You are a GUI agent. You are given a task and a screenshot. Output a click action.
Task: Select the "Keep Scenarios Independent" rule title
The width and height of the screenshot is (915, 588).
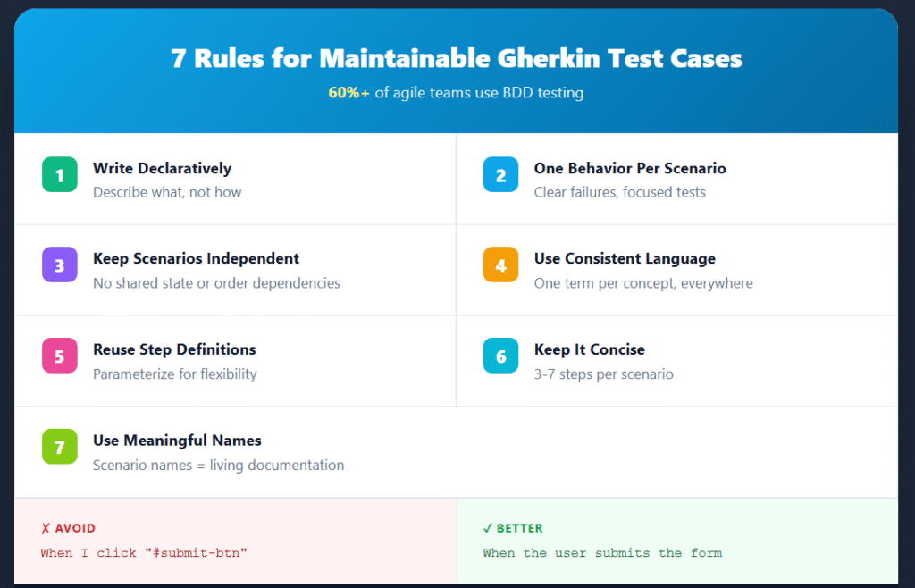coord(196,258)
